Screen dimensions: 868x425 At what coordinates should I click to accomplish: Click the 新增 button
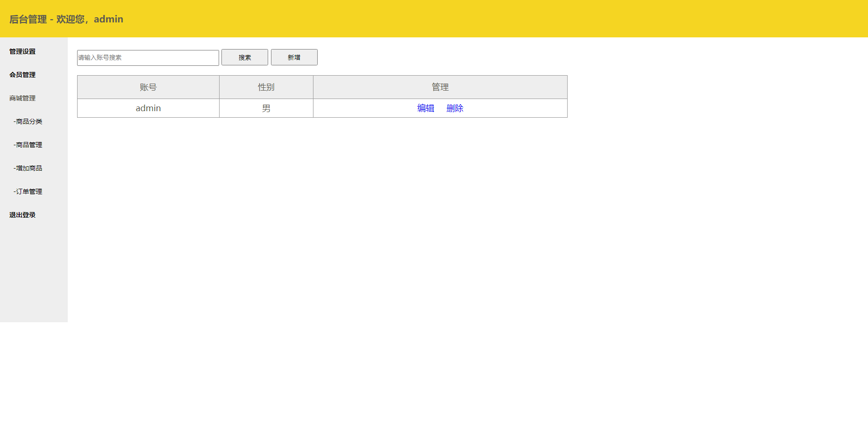(294, 57)
